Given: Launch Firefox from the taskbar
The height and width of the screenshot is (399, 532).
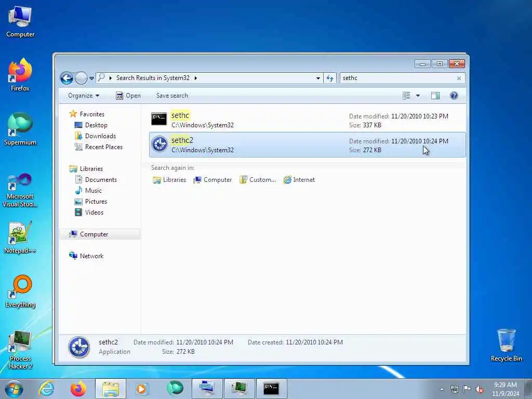Looking at the screenshot, I should coord(78,389).
